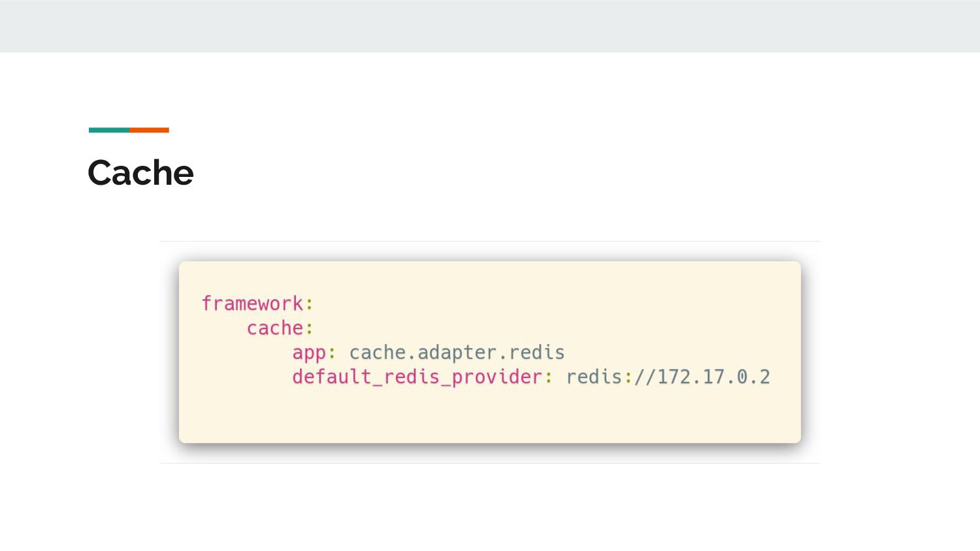Click the thin divider line below the code box
The height and width of the screenshot is (551, 980).
(x=490, y=464)
